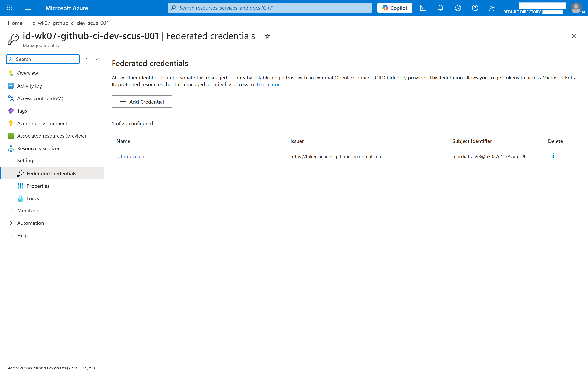This screenshot has height=372, width=588.
Task: Click the Associated resources grid icon
Action: (11, 136)
